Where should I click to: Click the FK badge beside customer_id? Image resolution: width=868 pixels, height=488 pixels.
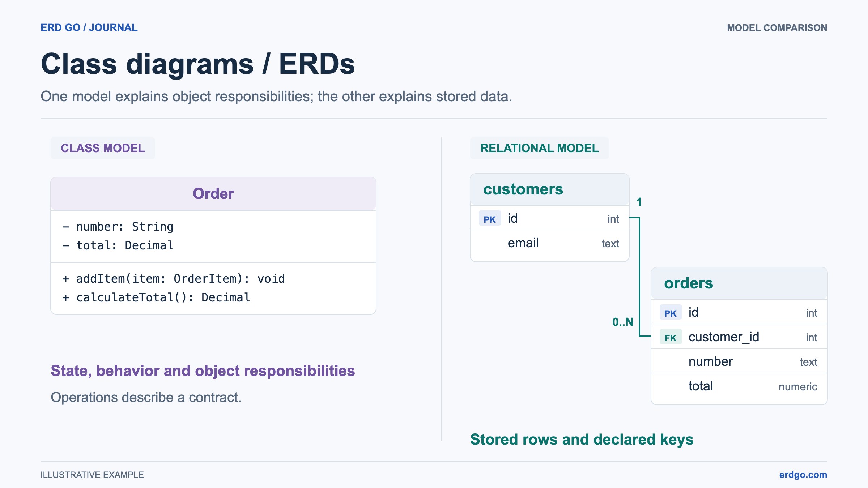click(671, 337)
